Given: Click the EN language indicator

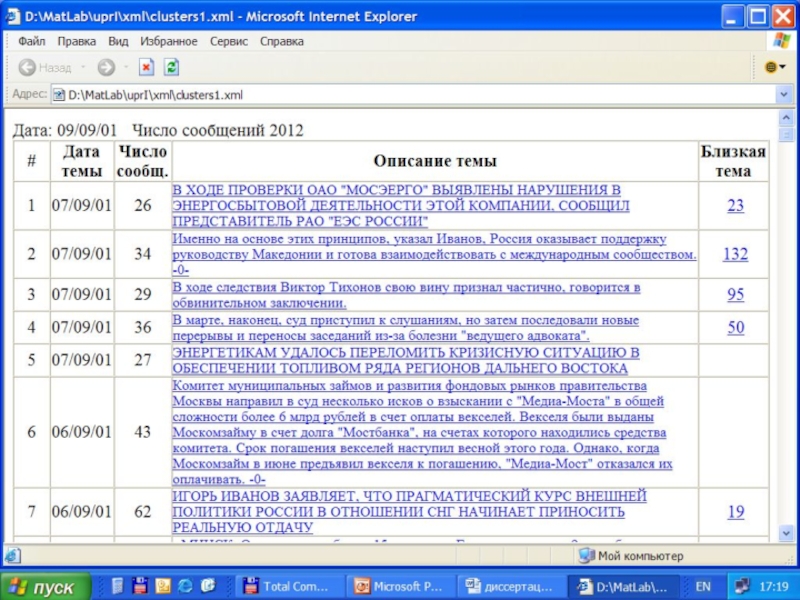Looking at the screenshot, I should point(703,586).
